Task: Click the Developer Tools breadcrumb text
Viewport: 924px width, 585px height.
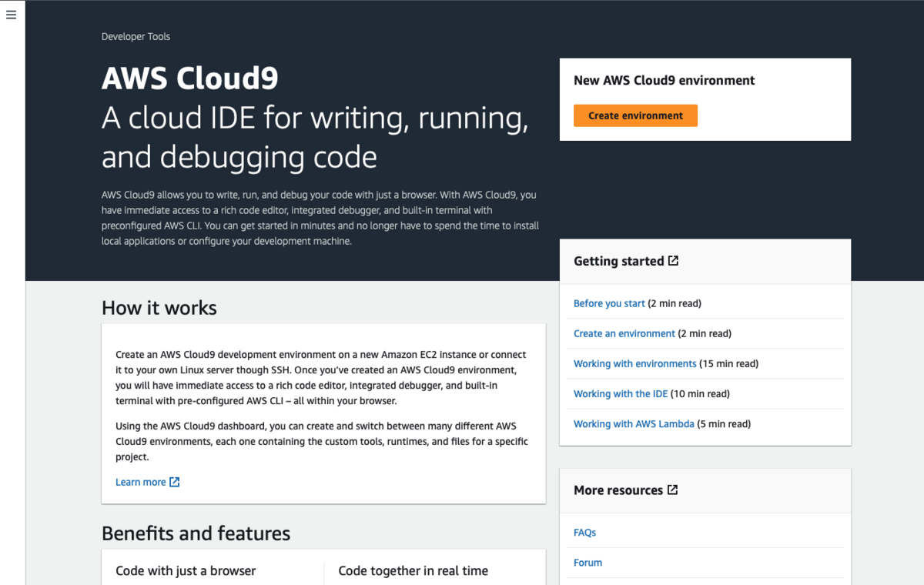Action: [x=136, y=36]
